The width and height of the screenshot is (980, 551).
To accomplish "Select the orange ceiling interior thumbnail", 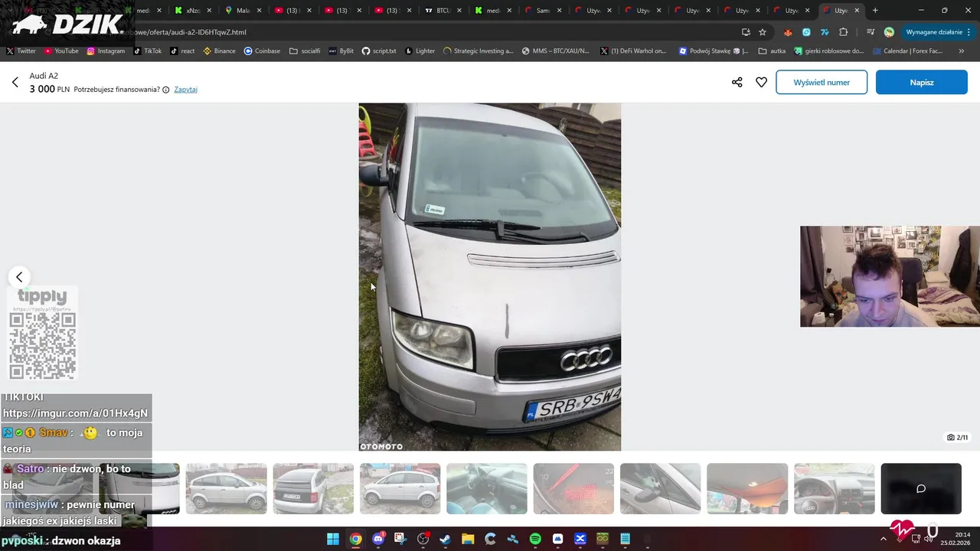I will click(x=747, y=488).
